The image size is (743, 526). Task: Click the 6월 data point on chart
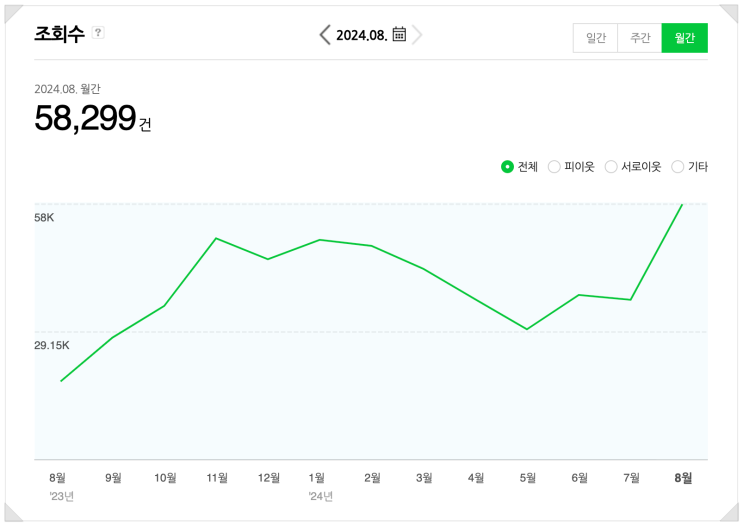[579, 295]
